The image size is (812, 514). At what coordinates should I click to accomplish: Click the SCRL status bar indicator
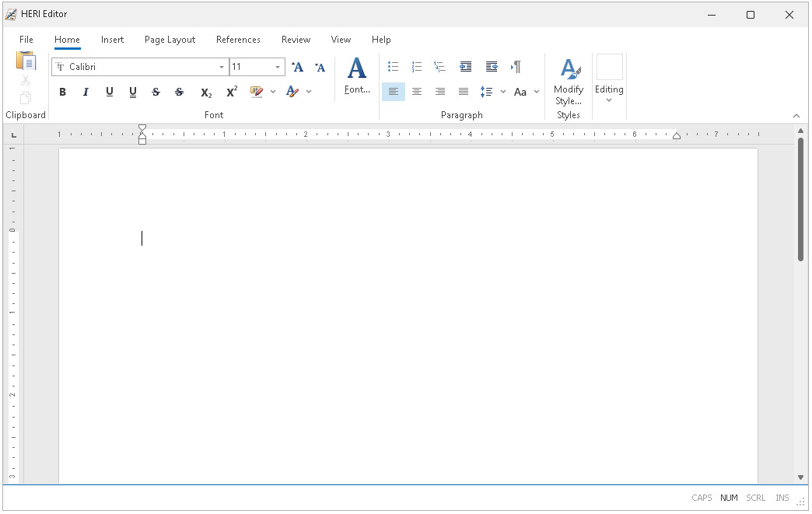[x=755, y=498]
